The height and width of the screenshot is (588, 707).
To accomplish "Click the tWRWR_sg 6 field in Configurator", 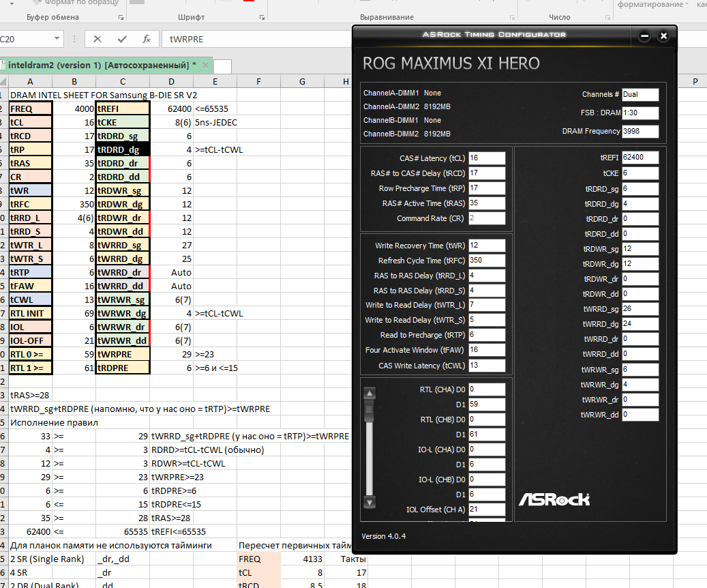I will 640,370.
